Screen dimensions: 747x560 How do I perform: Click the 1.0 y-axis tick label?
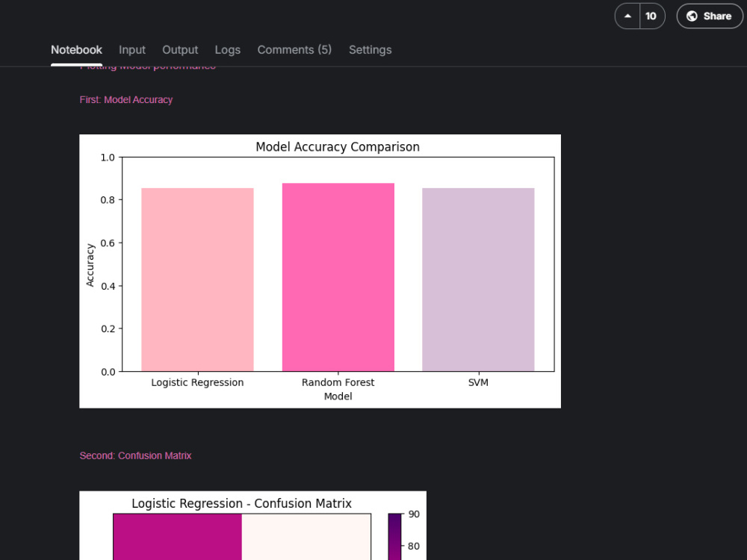(108, 158)
